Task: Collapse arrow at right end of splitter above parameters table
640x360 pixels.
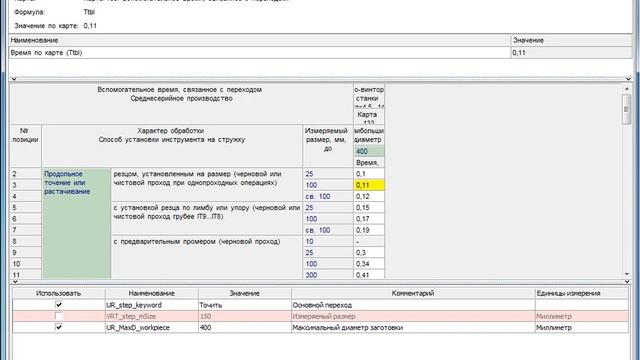Action: [x=628, y=282]
